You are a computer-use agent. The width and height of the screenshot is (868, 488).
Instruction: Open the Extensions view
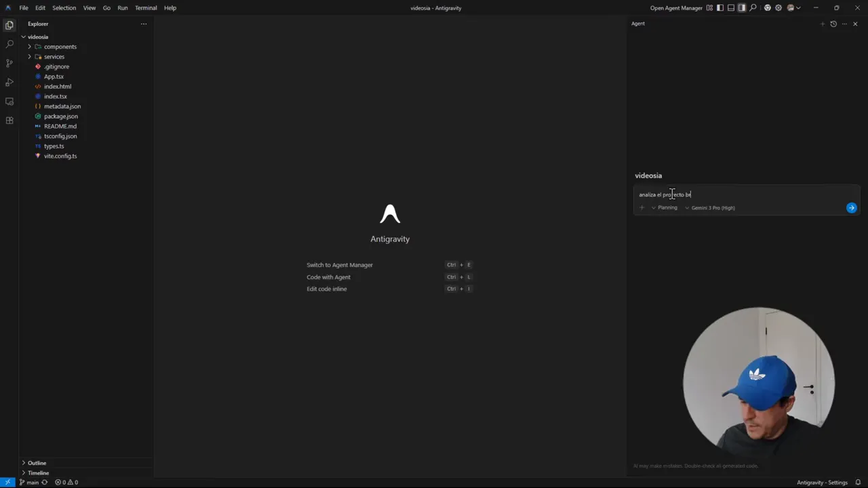(x=9, y=120)
